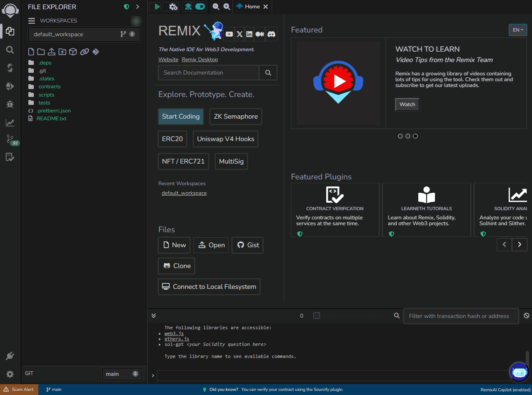Viewport: 532px width, 395px height.
Task: Open the Settings gear icon
Action: pos(10,374)
